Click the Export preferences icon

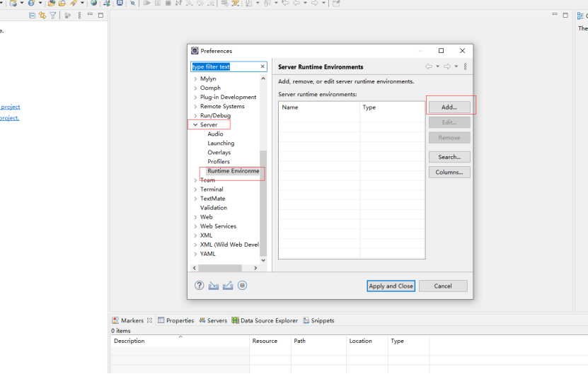click(228, 286)
